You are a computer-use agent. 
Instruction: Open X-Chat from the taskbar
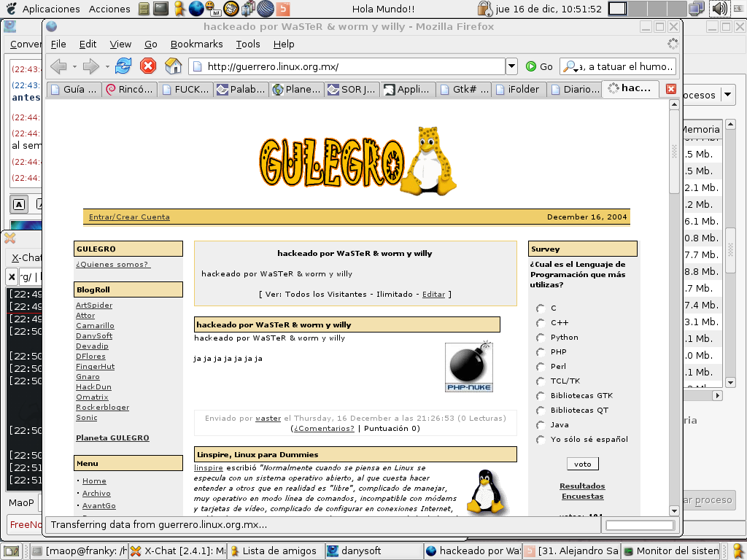[x=178, y=551]
